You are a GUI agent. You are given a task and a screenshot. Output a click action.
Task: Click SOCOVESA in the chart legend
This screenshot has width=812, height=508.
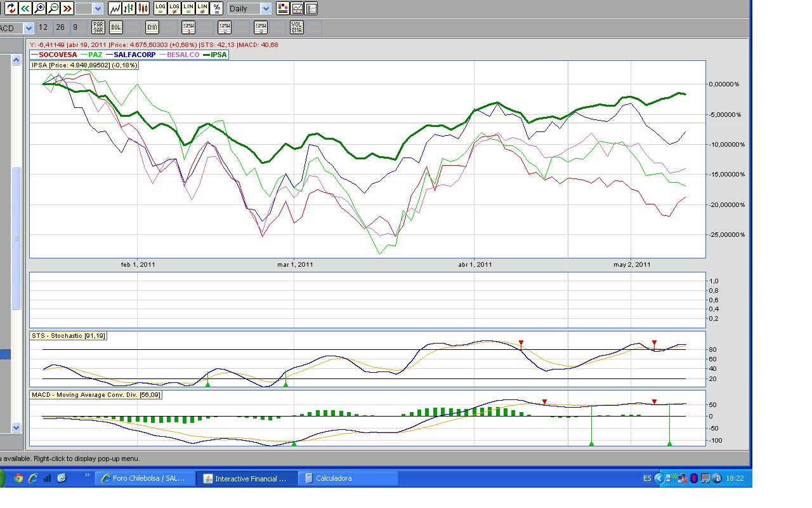pos(58,55)
